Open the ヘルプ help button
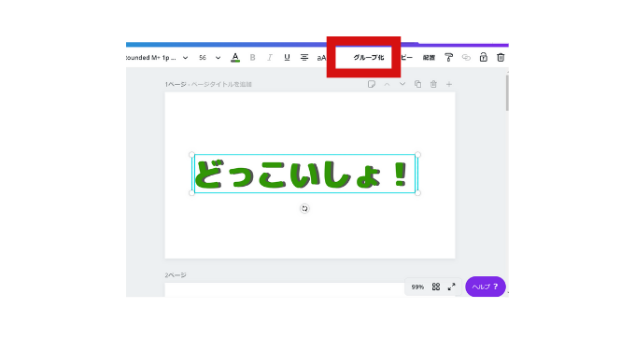 [x=486, y=287]
